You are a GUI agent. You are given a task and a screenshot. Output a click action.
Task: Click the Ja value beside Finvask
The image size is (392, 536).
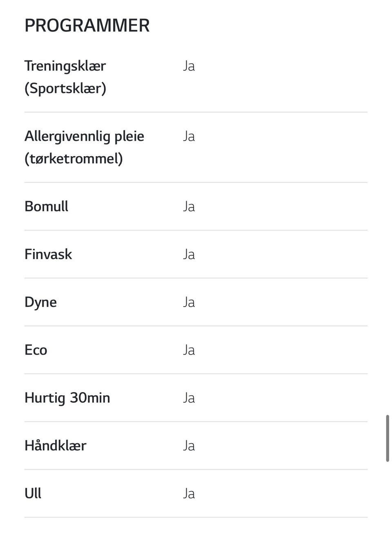pos(189,254)
